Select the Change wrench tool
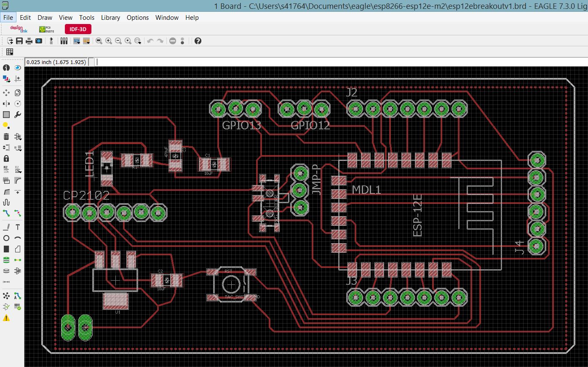Viewport: 588px width, 367px height. click(x=18, y=115)
